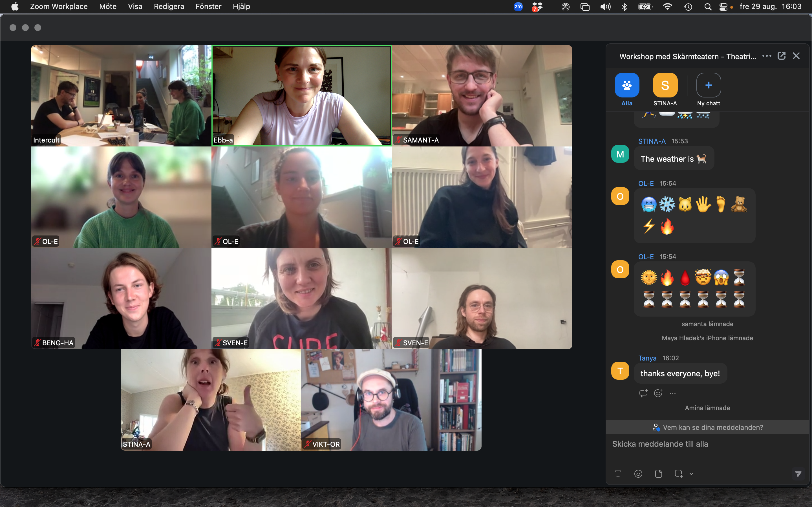Click the message input field

705,449
